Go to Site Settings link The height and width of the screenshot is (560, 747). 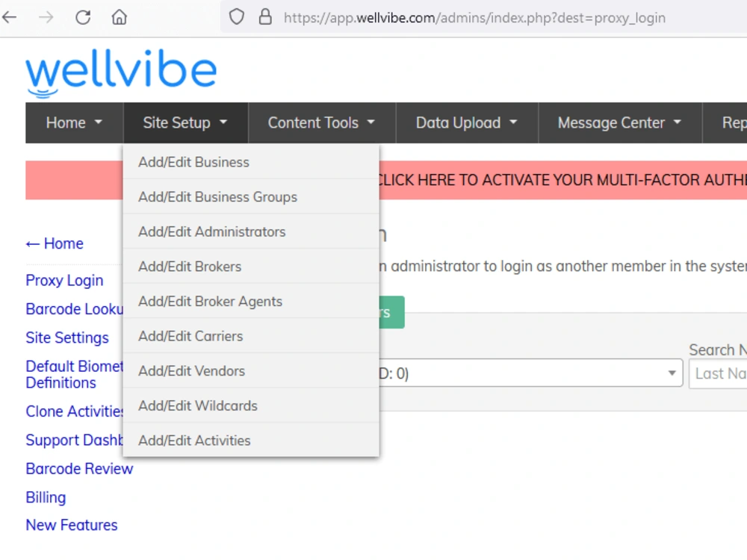[67, 337]
